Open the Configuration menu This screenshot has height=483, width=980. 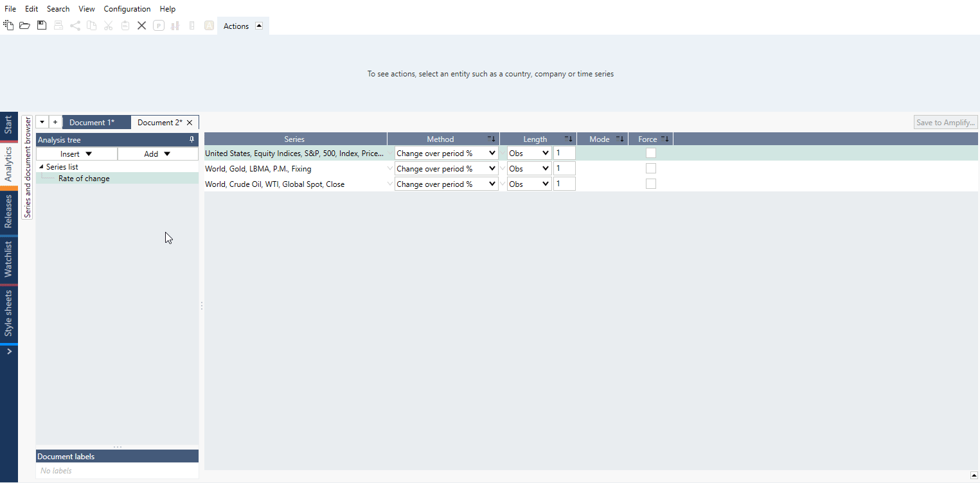point(127,9)
